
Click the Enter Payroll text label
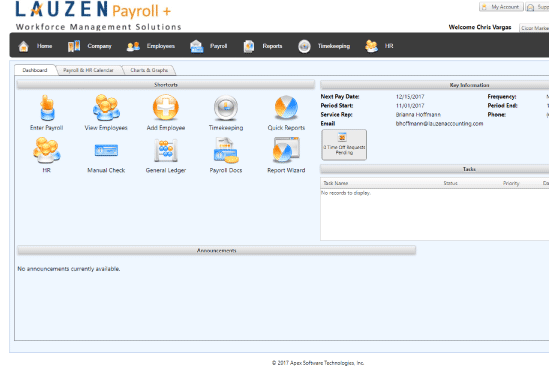(47, 128)
